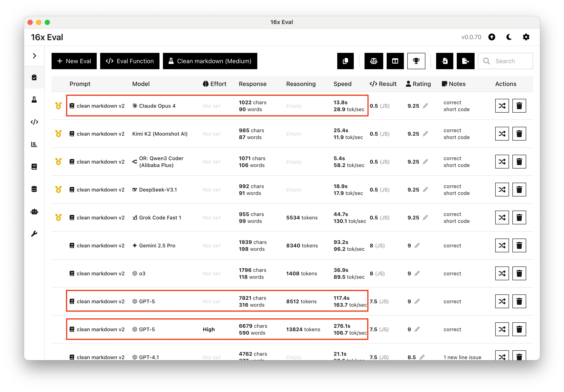Sort by the Effort column header
The image size is (564, 392).
coord(215,84)
